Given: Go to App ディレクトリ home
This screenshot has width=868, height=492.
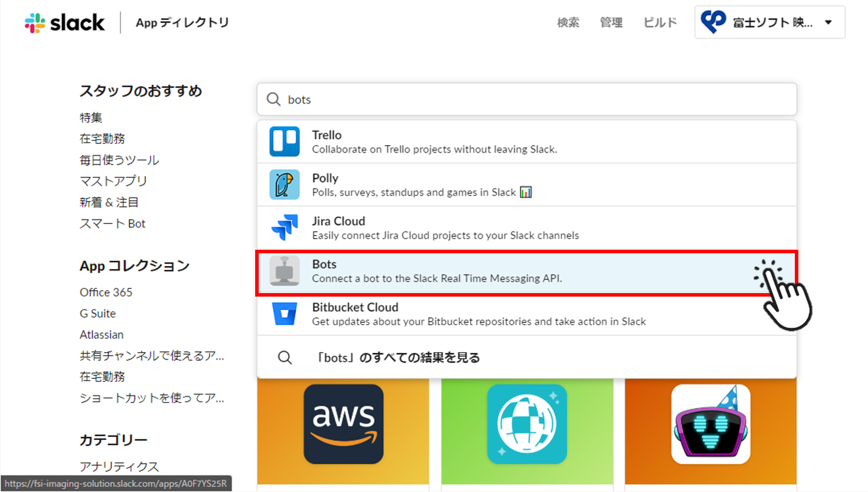Looking at the screenshot, I should pyautogui.click(x=182, y=23).
